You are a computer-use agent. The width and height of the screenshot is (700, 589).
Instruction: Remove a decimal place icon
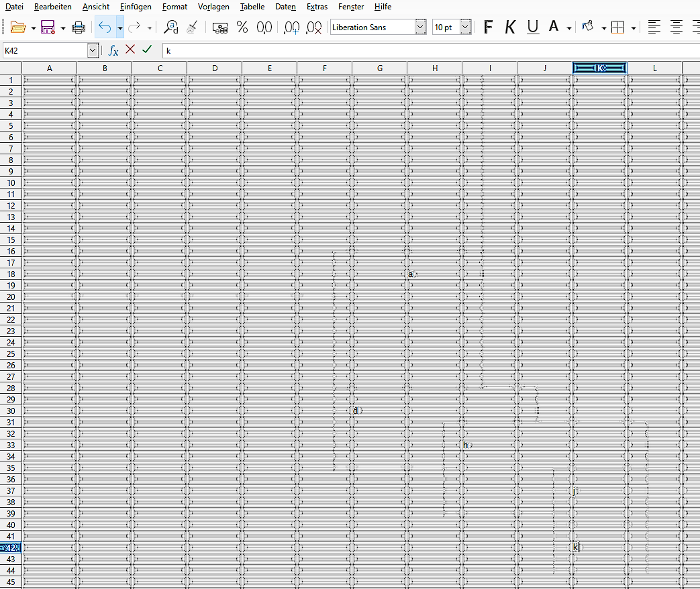(x=314, y=28)
